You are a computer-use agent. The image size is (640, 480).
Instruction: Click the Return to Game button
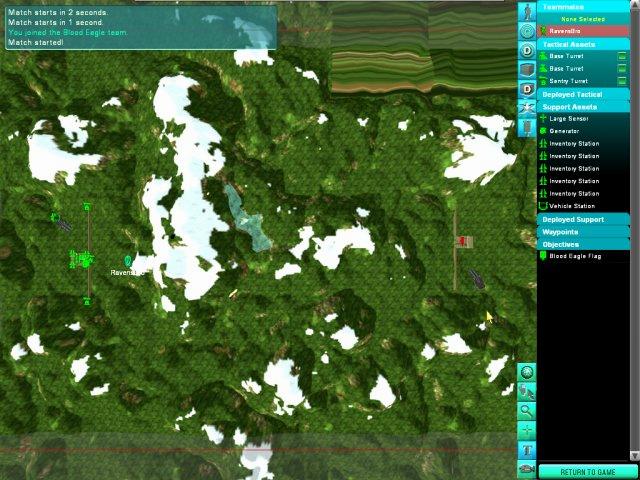point(588,472)
